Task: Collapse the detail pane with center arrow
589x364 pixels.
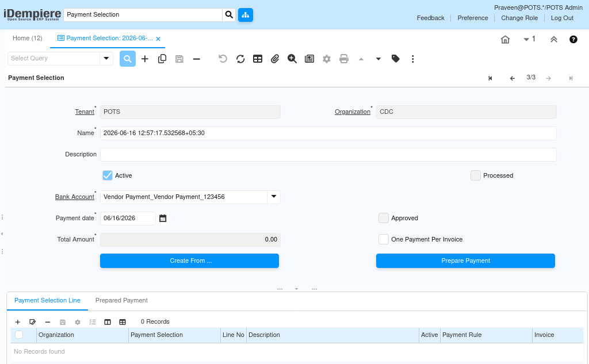Action: [x=296, y=289]
